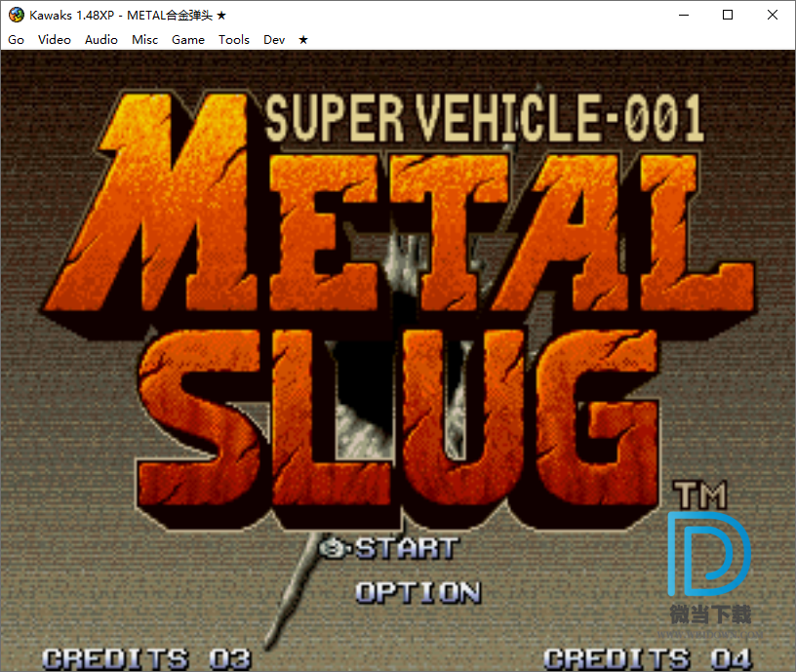
Task: Click the SUPER VEHICLE-001 title text
Action: click(485, 118)
